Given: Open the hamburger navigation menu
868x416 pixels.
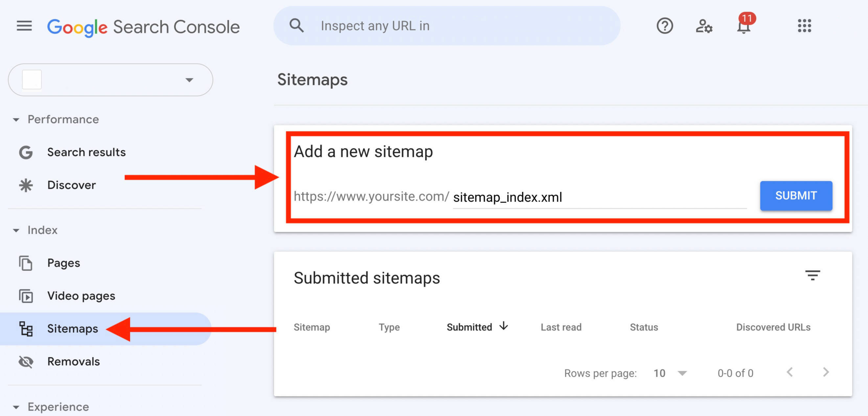Looking at the screenshot, I should click(24, 26).
